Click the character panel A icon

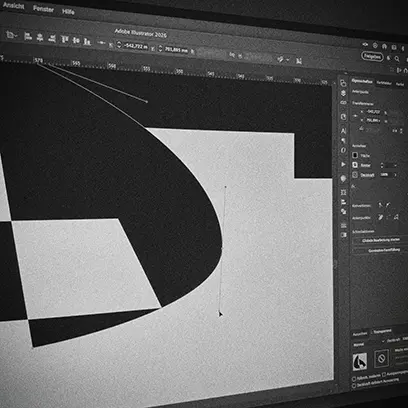[x=343, y=131]
